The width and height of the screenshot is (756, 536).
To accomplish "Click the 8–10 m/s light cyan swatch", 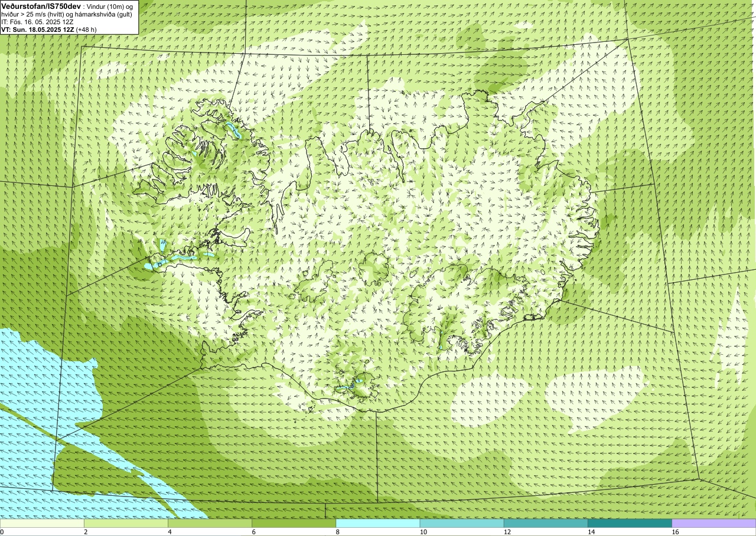I will [x=377, y=523].
